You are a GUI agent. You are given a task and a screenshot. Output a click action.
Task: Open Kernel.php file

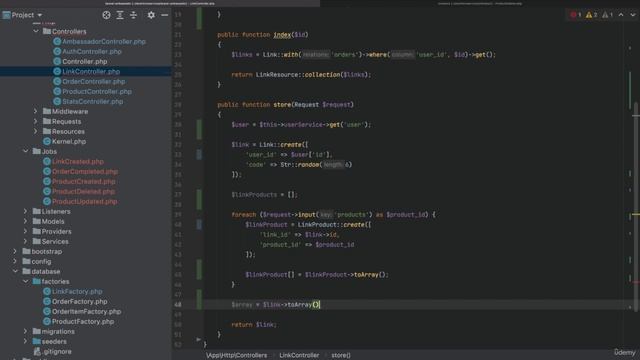tap(69, 141)
